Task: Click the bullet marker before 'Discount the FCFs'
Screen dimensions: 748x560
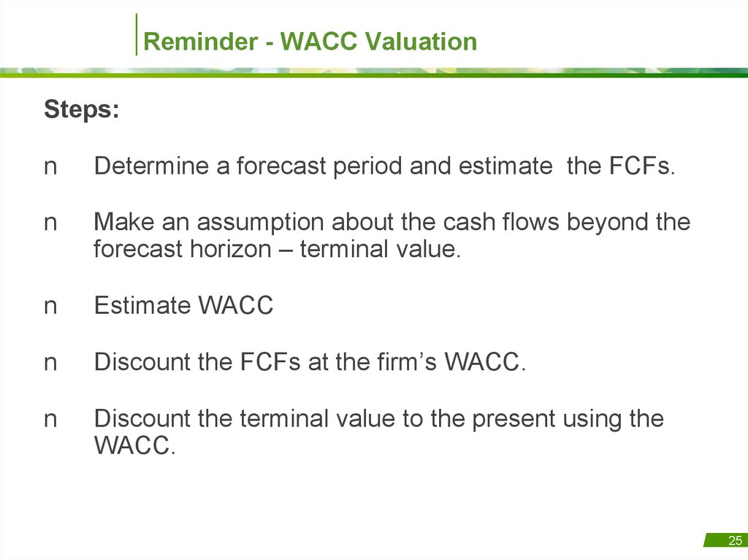Action: click(50, 363)
